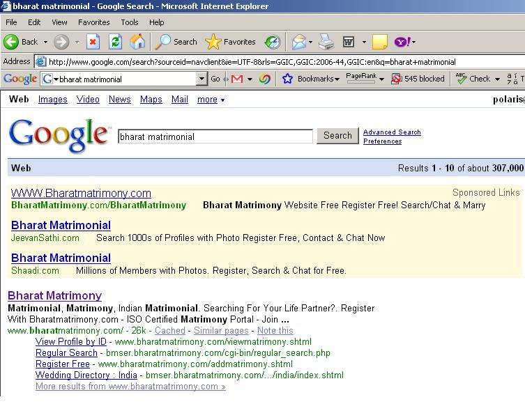Click the Google toolbar logo
The width and height of the screenshot is (525, 420).
click(20, 79)
